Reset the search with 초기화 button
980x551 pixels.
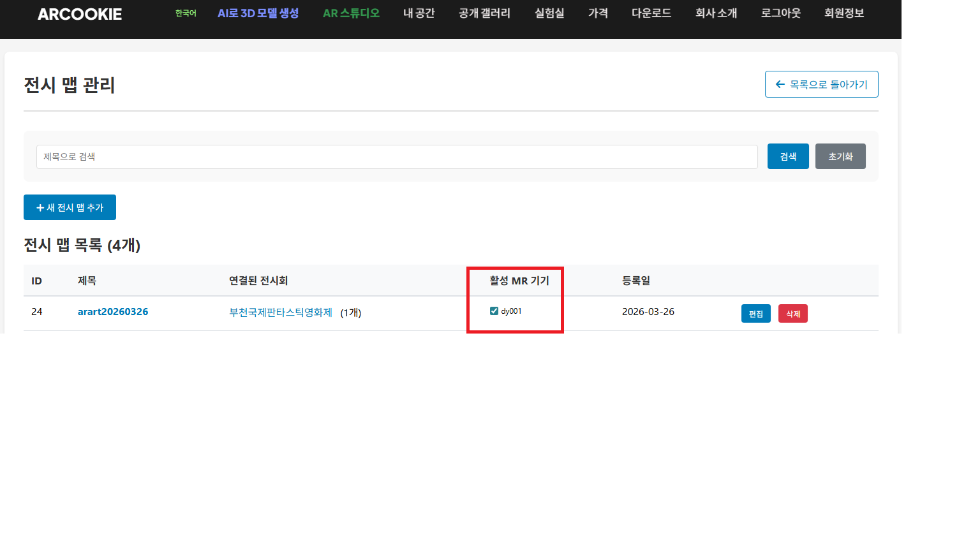pyautogui.click(x=840, y=156)
